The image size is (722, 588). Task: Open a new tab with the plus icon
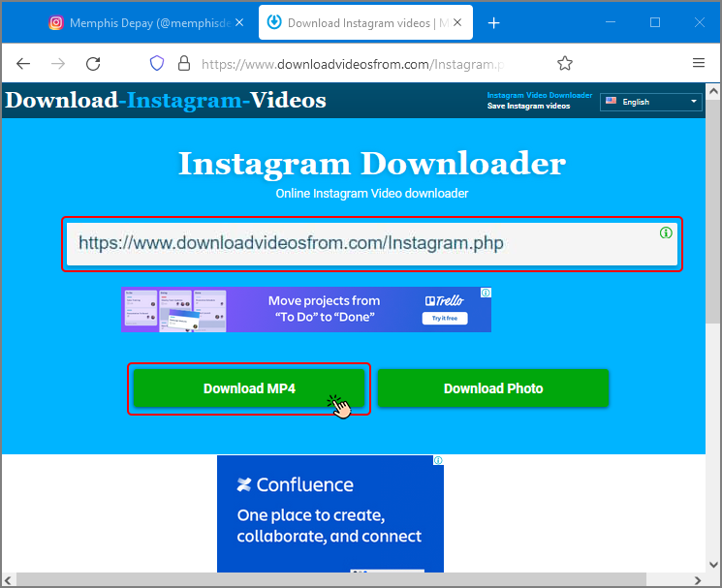click(x=493, y=22)
